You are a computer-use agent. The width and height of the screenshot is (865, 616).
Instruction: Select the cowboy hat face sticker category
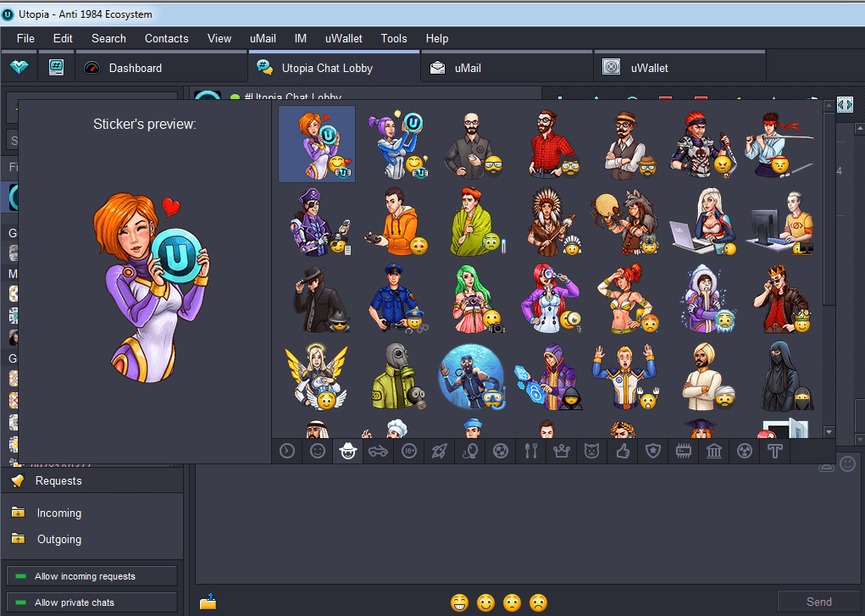point(348,452)
